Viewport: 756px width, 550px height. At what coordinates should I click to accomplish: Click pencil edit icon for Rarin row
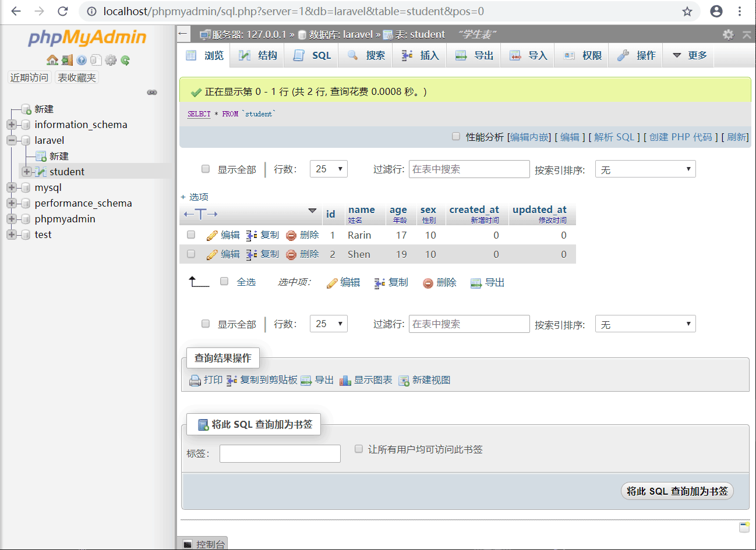(x=212, y=236)
